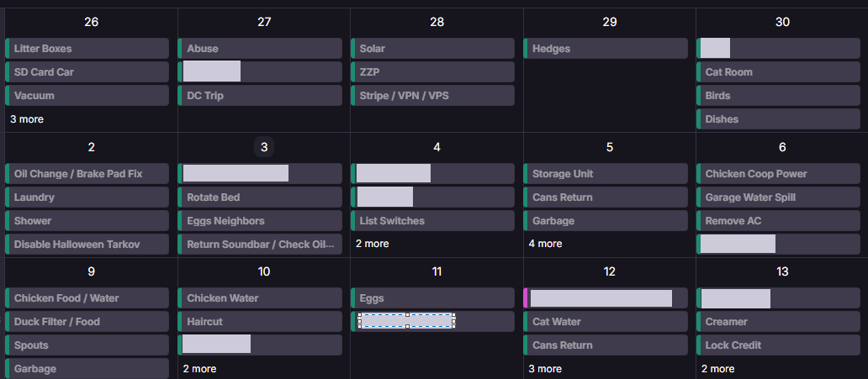Show "4 more" events on the 5th
This screenshot has width=868, height=379.
tap(545, 244)
